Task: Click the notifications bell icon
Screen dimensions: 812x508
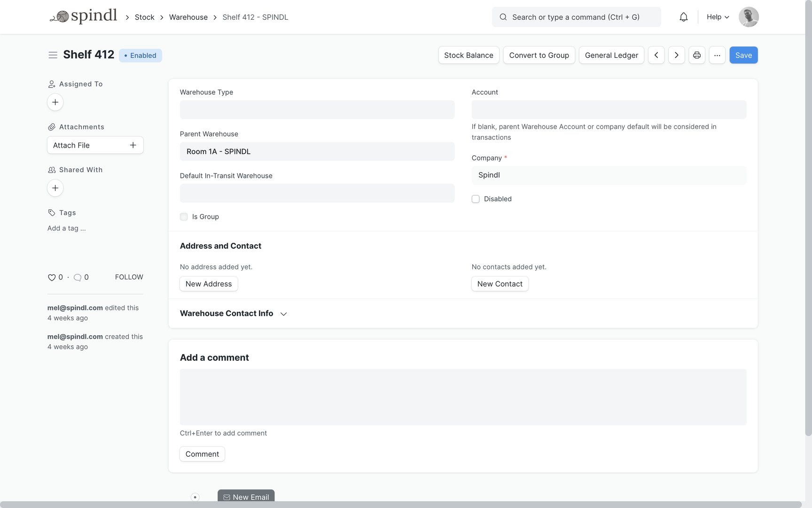Action: click(683, 17)
